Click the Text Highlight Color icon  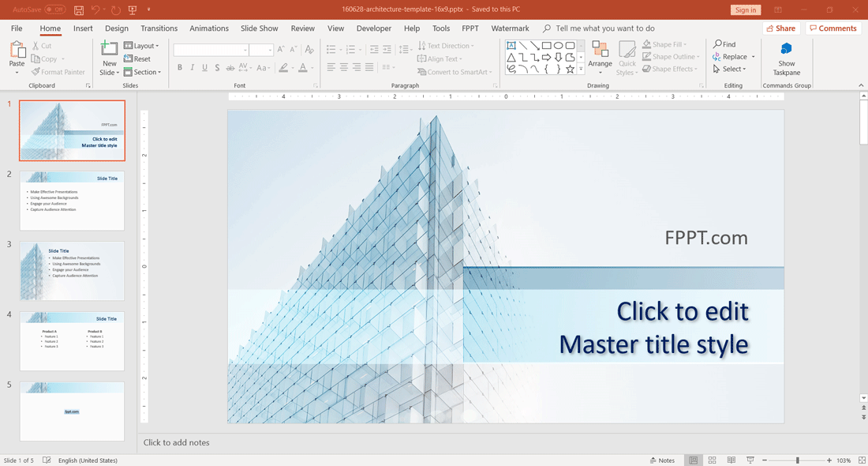pyautogui.click(x=283, y=67)
